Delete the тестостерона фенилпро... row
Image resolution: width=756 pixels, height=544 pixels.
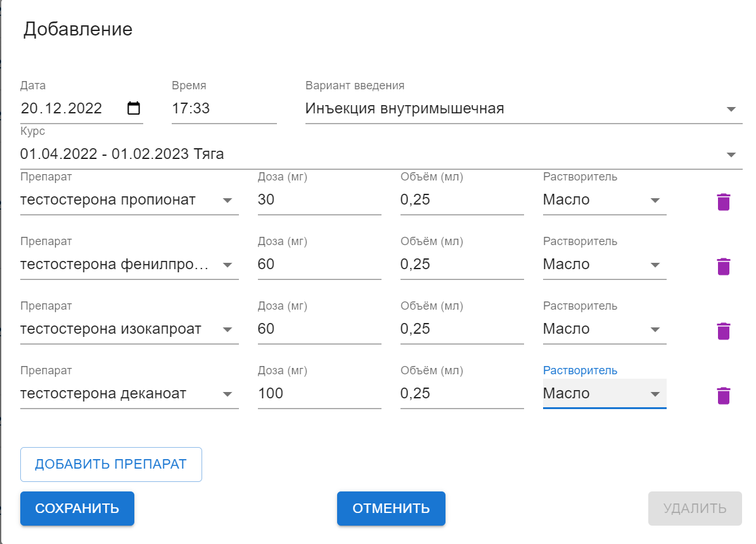click(x=723, y=266)
